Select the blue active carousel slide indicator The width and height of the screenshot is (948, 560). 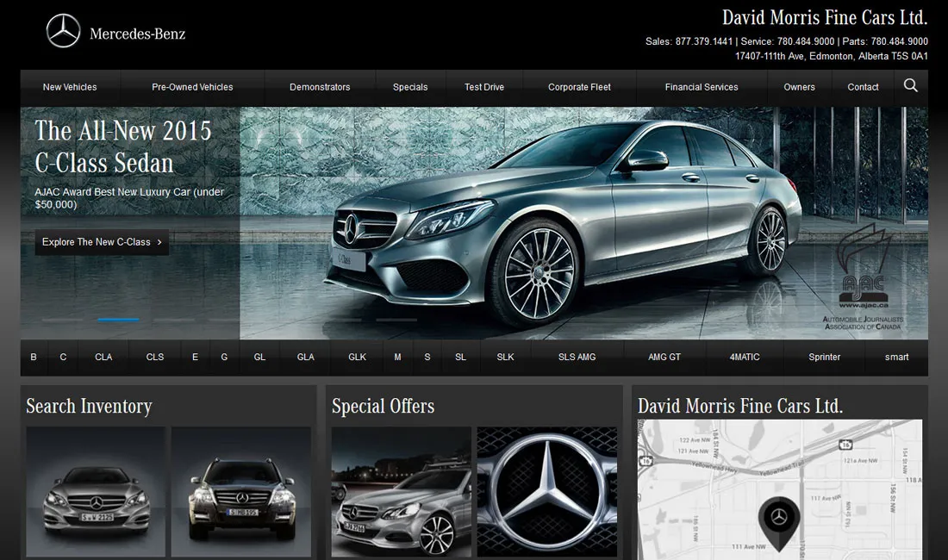pyautogui.click(x=119, y=320)
